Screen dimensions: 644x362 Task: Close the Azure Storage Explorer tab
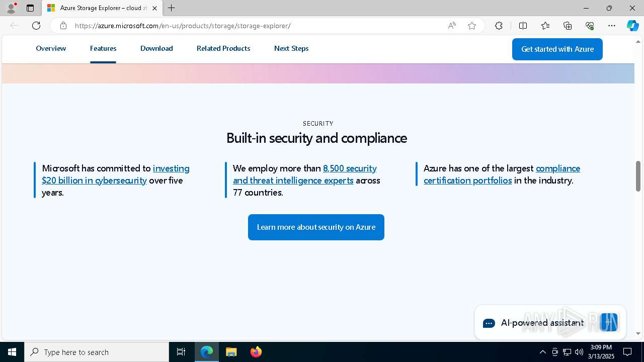pos(154,8)
